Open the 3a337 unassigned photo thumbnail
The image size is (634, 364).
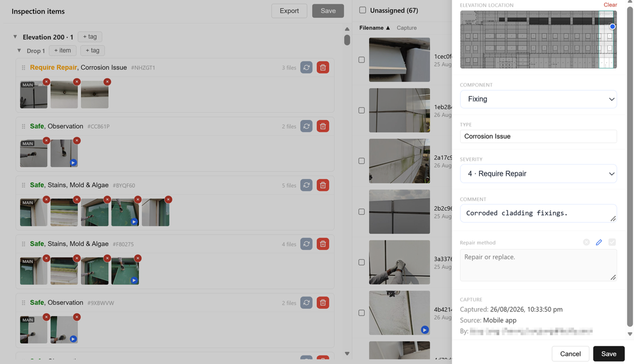click(399, 262)
